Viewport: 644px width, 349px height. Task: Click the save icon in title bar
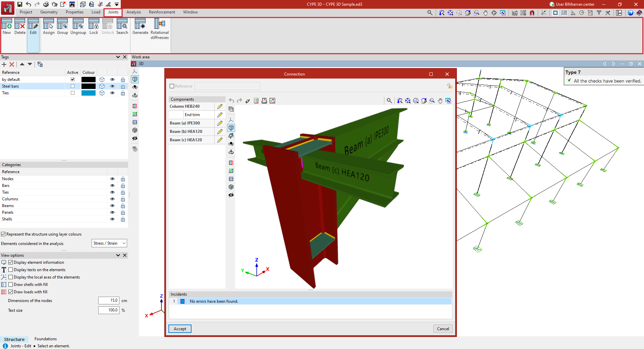point(20,4)
